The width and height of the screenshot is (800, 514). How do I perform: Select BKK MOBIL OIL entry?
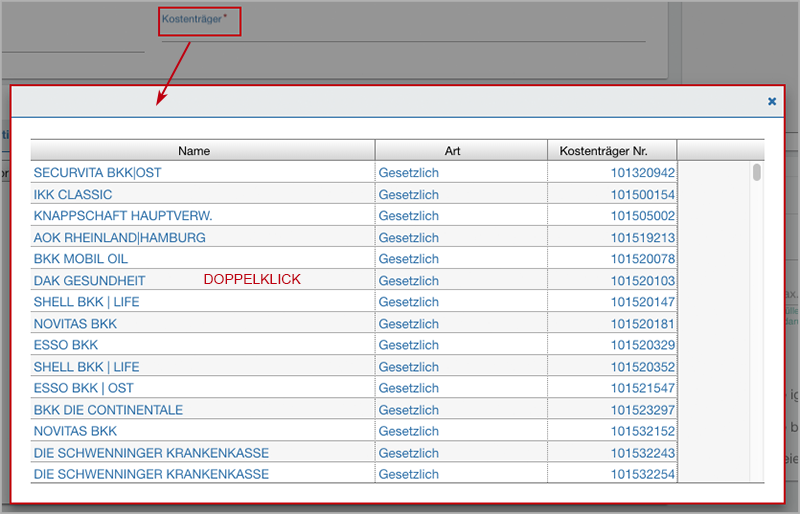[x=81, y=259]
